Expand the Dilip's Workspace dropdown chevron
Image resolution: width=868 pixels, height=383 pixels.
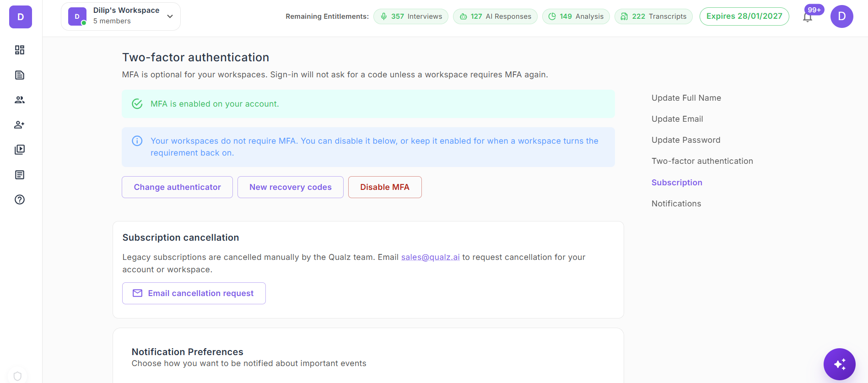point(170,16)
